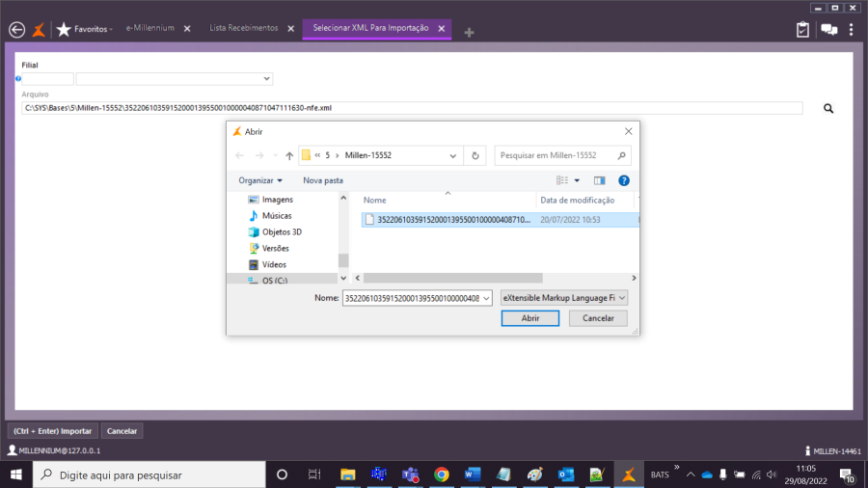Toggle the preview pane icon
The height and width of the screenshot is (488, 868).
pyautogui.click(x=600, y=180)
